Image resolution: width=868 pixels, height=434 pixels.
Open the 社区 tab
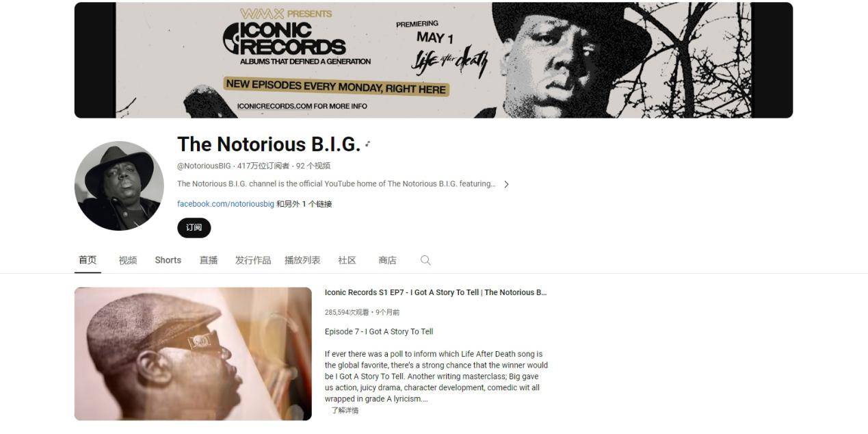click(347, 260)
